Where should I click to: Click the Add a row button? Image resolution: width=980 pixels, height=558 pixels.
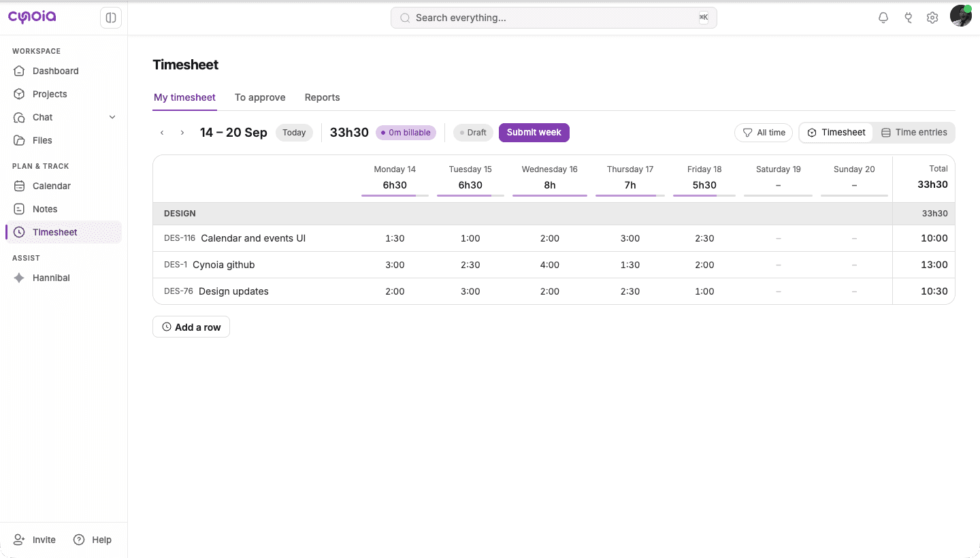(x=191, y=327)
